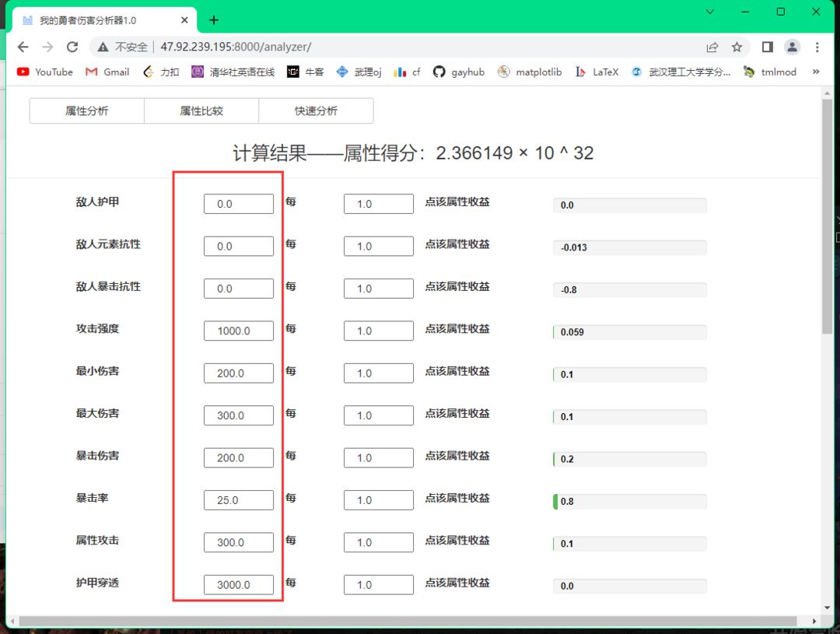Image resolution: width=840 pixels, height=634 pixels.
Task: Open the cf bookmark
Action: [x=407, y=72]
